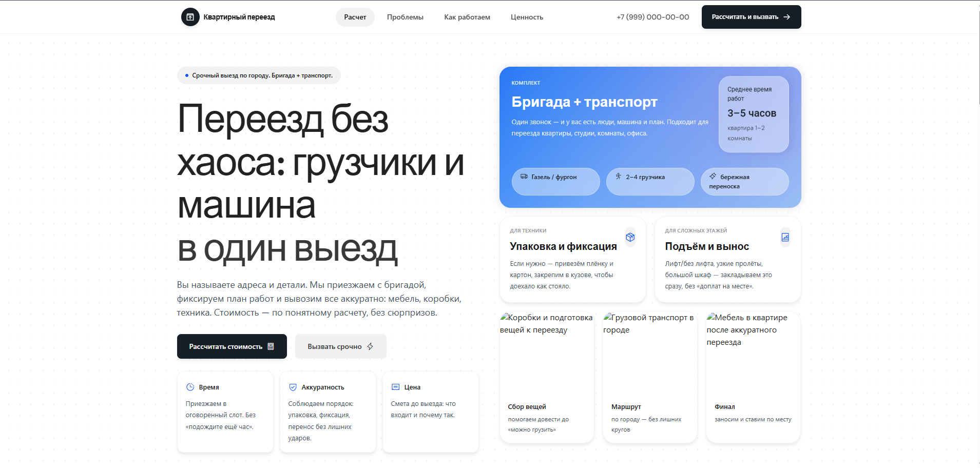The image size is (980, 468).
Task: Click calculator icon in Рассчитать стоимость
Action: [271, 346]
